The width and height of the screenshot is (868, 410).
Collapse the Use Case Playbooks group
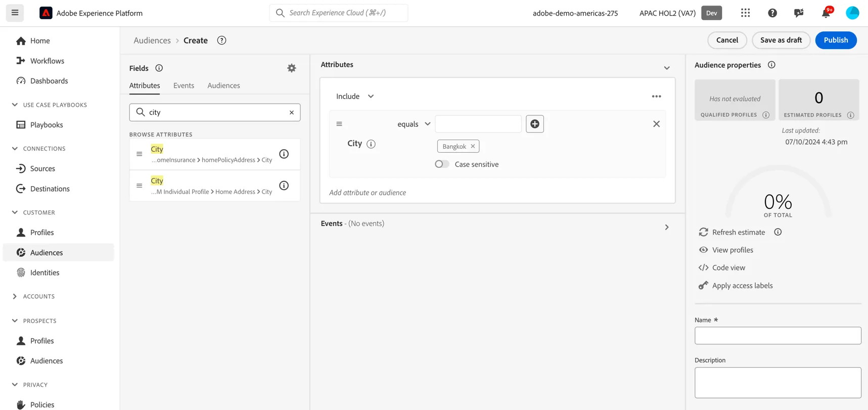(15, 105)
